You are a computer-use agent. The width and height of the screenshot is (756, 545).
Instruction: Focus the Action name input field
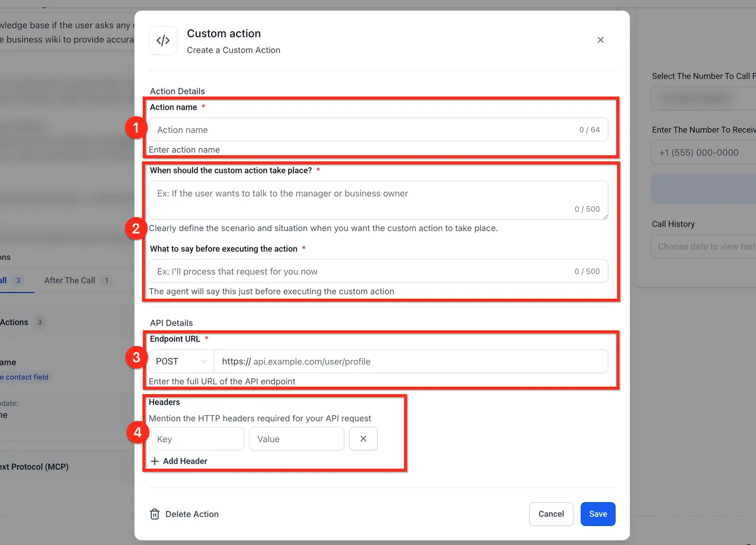tap(378, 130)
